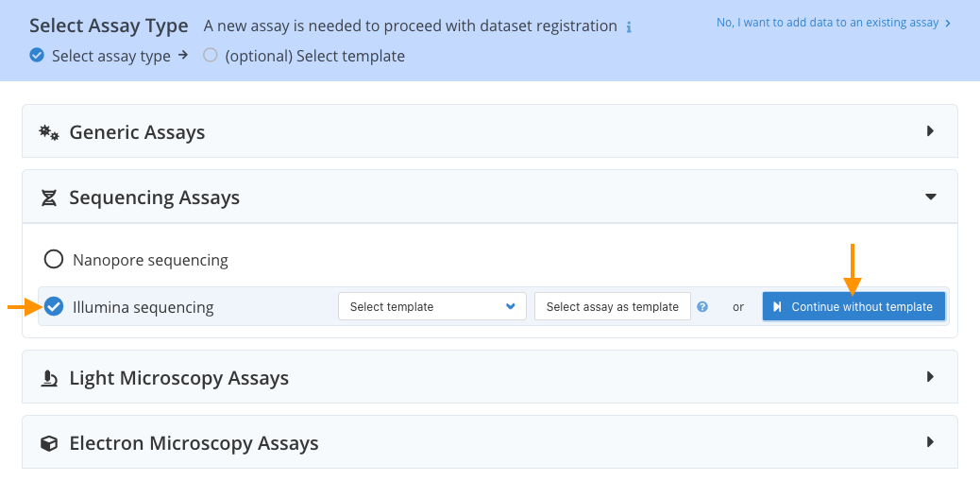This screenshot has height=498, width=980.
Task: Click Continue without template button
Action: pyautogui.click(x=853, y=306)
